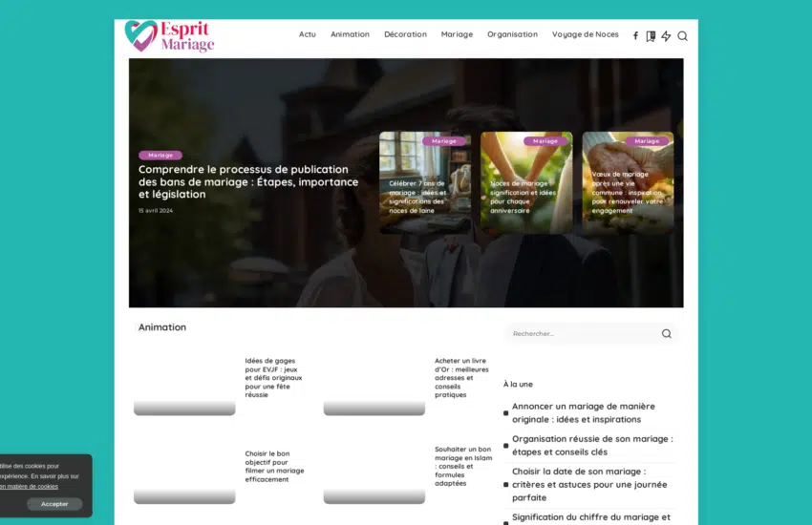Open Souhaiter un bon mariage en Islam article
This screenshot has height=525, width=812.
[463, 466]
